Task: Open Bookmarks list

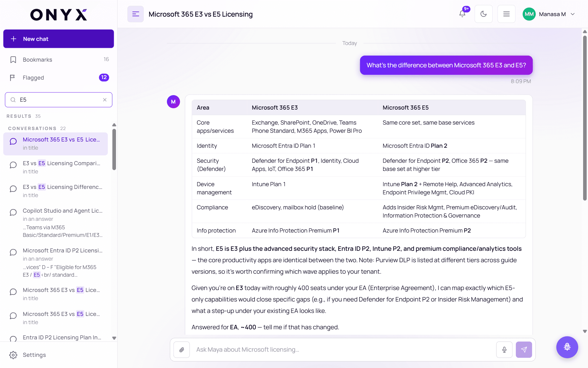Action: pyautogui.click(x=59, y=59)
